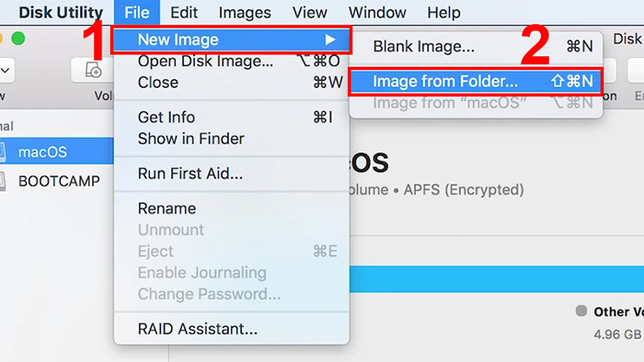The width and height of the screenshot is (644, 362).
Task: Open the View dropdown chevron in toolbar
Action: pyautogui.click(x=5, y=70)
